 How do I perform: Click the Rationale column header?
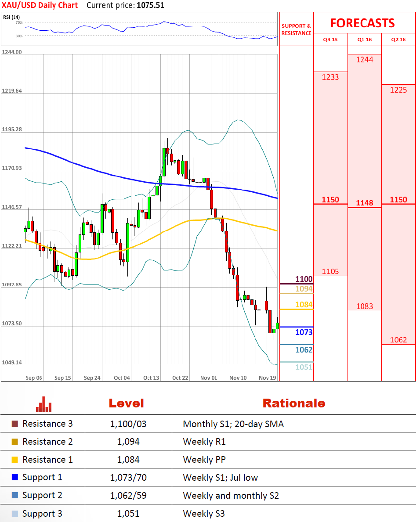[294, 403]
